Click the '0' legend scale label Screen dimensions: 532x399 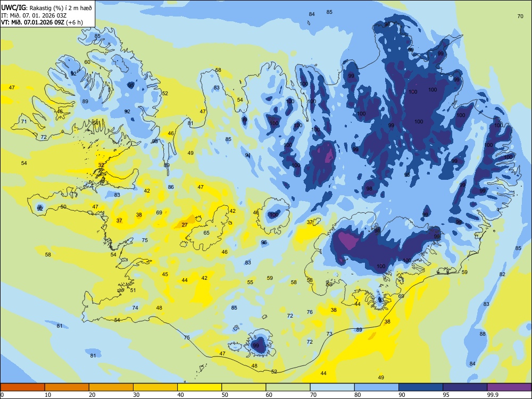coord(2,395)
